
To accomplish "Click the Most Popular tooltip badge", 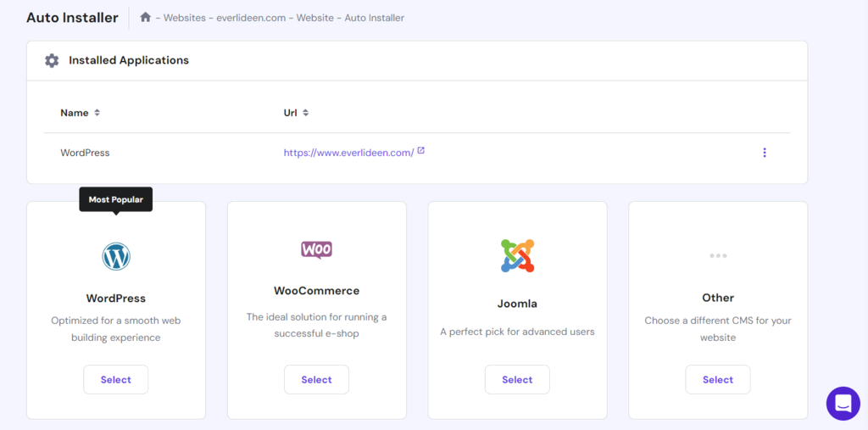I will [x=115, y=199].
